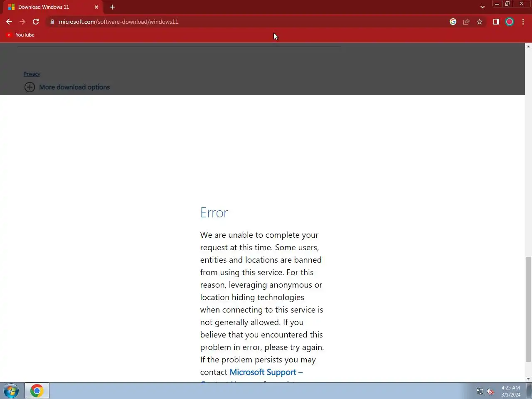Restore down the Chrome window

click(x=507, y=4)
